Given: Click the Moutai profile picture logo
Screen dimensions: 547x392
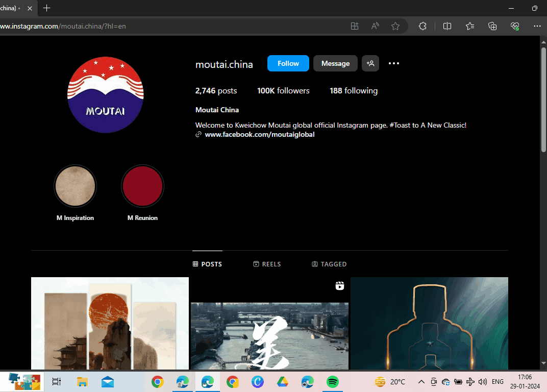Looking at the screenshot, I should tap(106, 95).
